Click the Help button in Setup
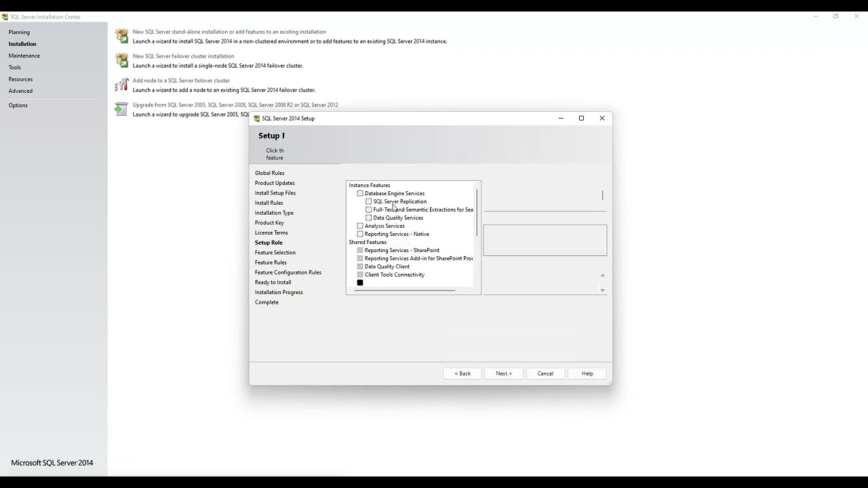 tap(587, 373)
